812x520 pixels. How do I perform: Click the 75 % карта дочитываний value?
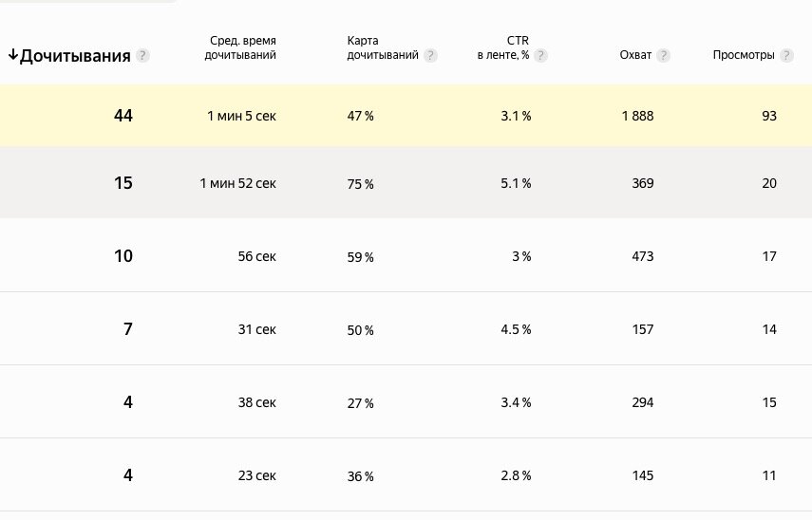[361, 184]
